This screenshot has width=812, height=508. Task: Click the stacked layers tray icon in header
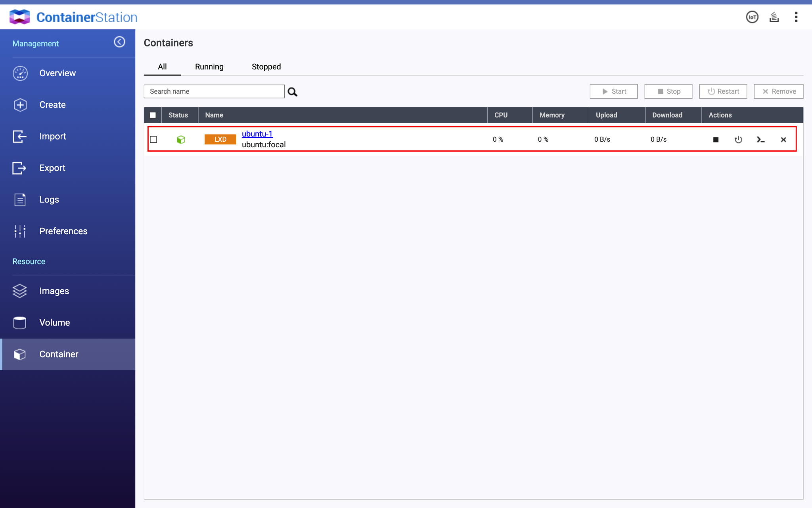click(x=774, y=17)
